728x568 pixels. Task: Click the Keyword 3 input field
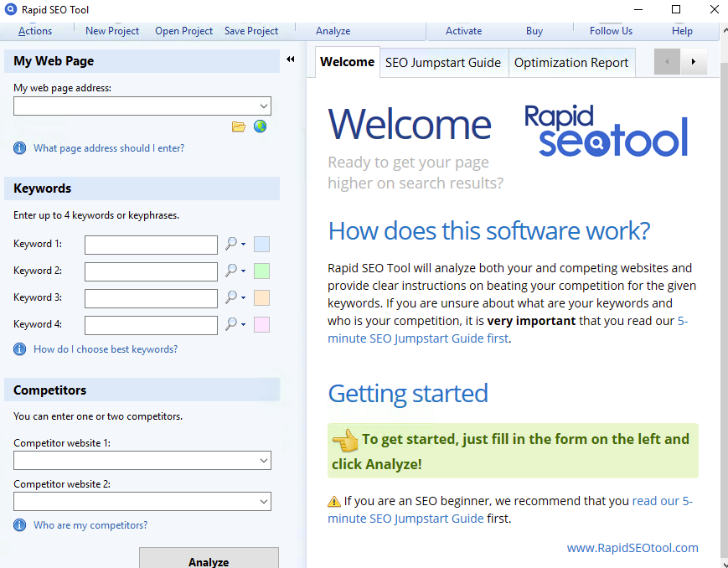tap(151, 298)
